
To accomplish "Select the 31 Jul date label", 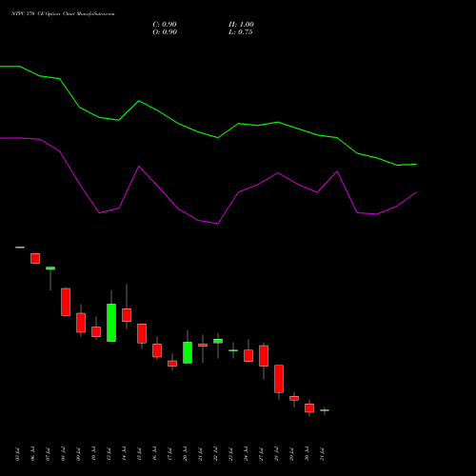I will (x=323, y=454).
